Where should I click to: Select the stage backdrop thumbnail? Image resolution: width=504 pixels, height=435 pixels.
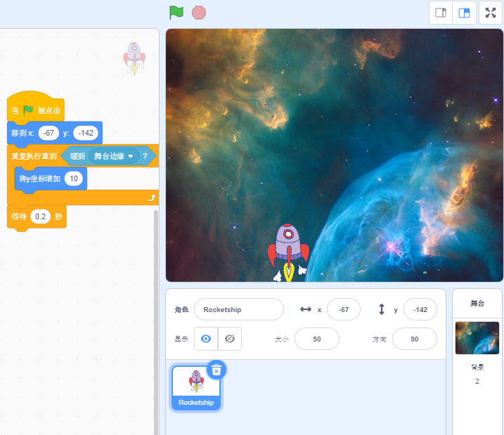pos(477,338)
